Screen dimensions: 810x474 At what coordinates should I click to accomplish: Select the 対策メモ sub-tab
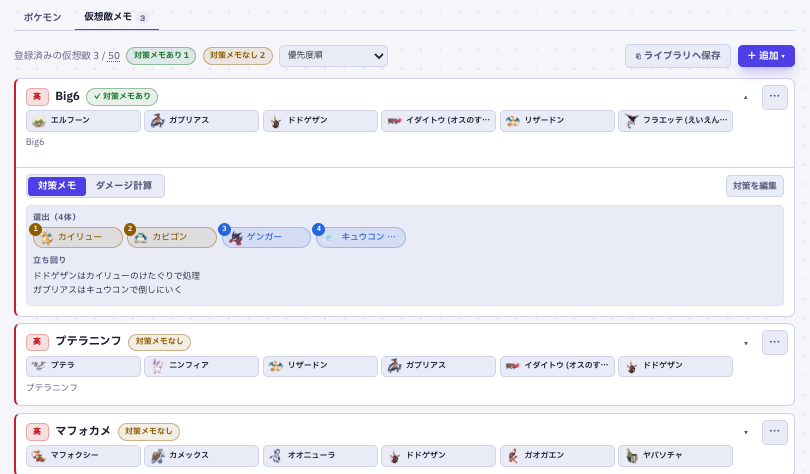57,186
